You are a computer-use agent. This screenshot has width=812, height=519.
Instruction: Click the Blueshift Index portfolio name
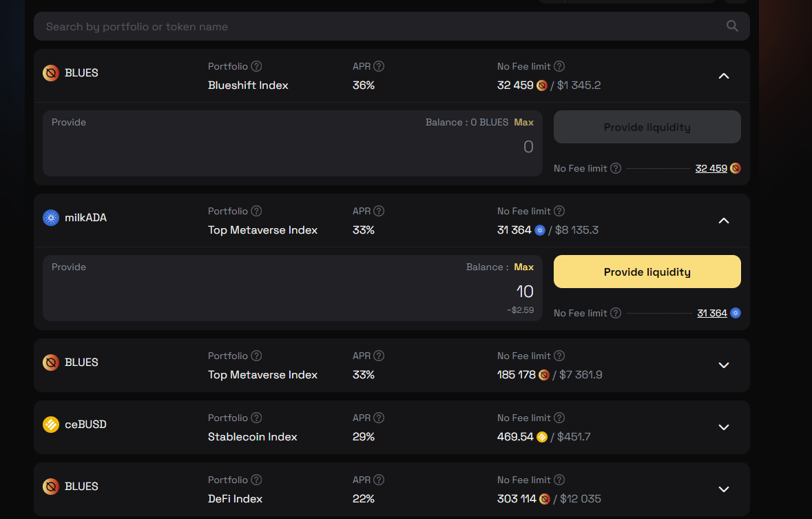pos(248,85)
